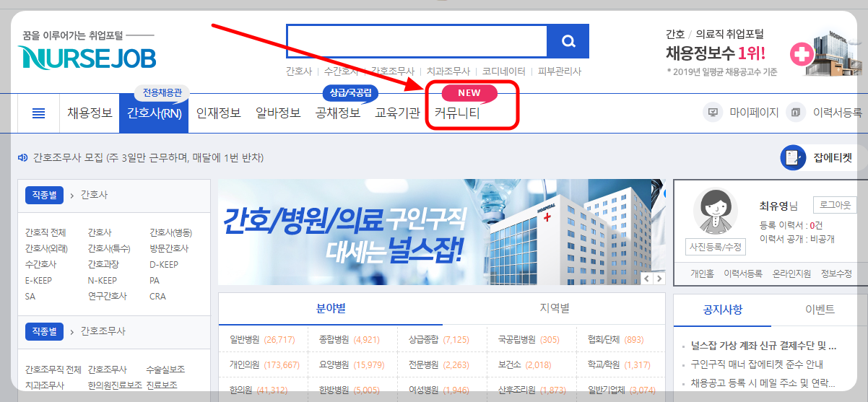Focus the main search input field

(x=417, y=41)
